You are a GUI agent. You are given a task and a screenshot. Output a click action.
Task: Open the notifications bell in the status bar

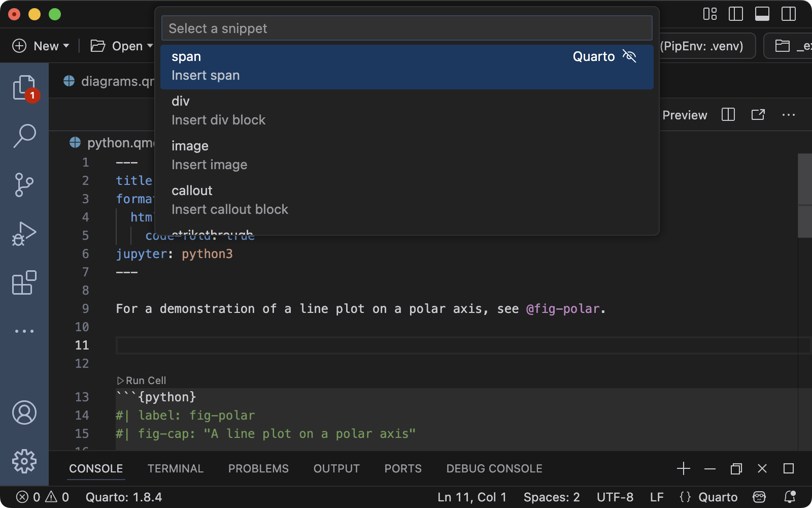(x=790, y=497)
